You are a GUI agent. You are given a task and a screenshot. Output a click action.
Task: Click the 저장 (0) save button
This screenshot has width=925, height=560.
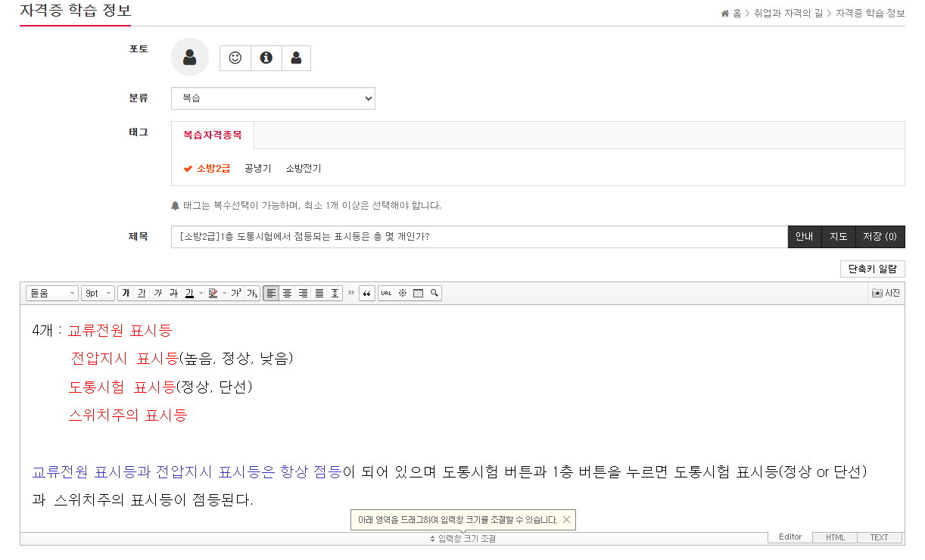pyautogui.click(x=880, y=237)
